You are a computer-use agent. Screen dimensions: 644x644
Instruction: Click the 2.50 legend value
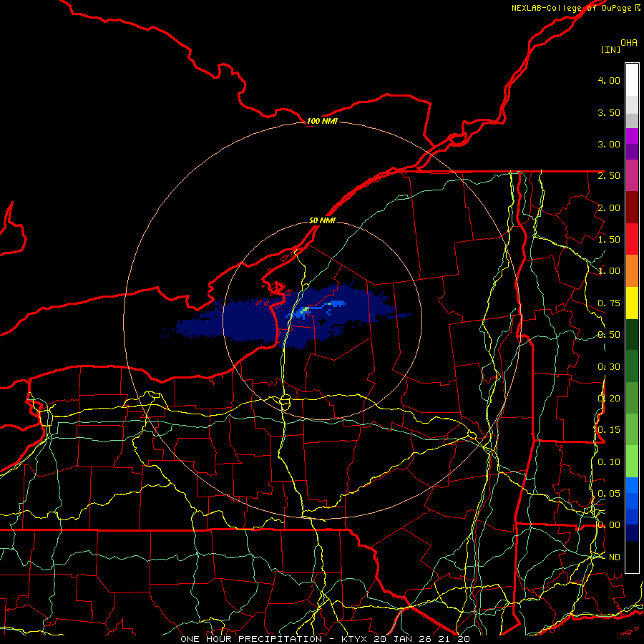click(609, 176)
